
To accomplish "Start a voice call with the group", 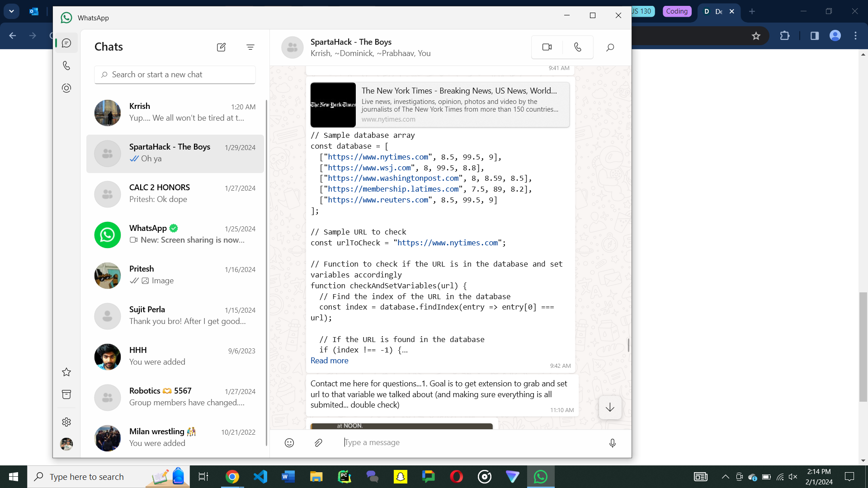I will coord(578,47).
